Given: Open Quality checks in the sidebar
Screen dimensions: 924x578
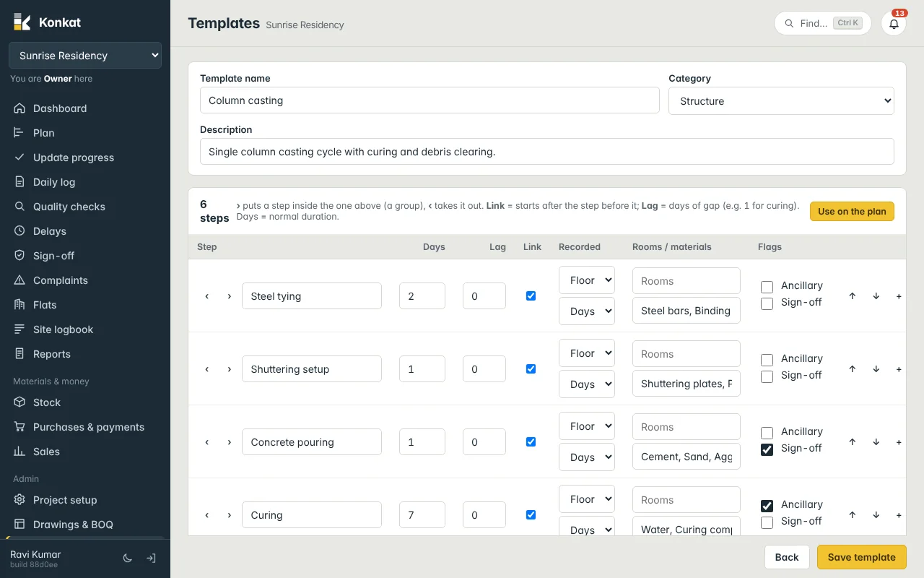Looking at the screenshot, I should click(85, 207).
